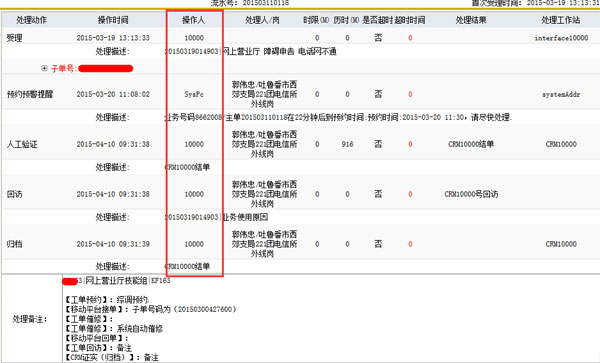The image size is (600, 363).
Task: Expand the 子单号 sub-order plus icon
Action: tap(44, 68)
